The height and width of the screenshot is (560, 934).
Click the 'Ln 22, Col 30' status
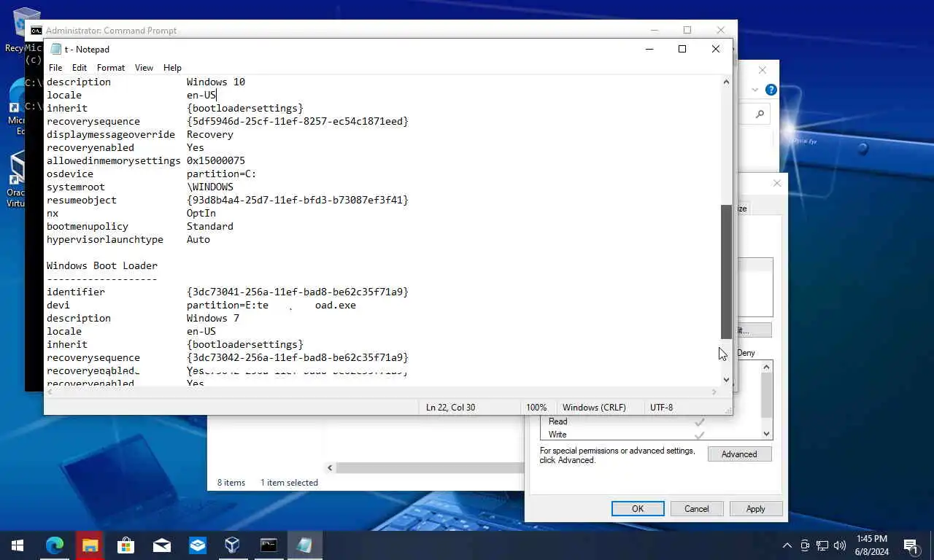(x=450, y=408)
